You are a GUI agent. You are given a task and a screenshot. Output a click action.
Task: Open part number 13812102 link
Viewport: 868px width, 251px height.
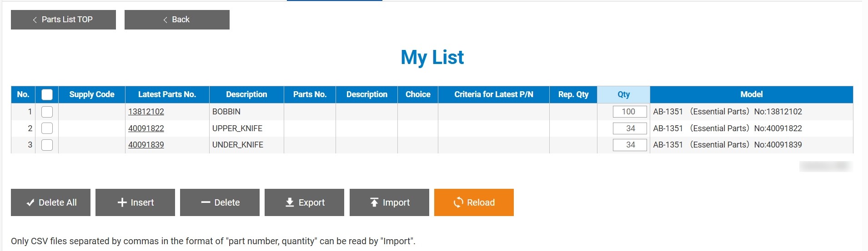click(146, 112)
